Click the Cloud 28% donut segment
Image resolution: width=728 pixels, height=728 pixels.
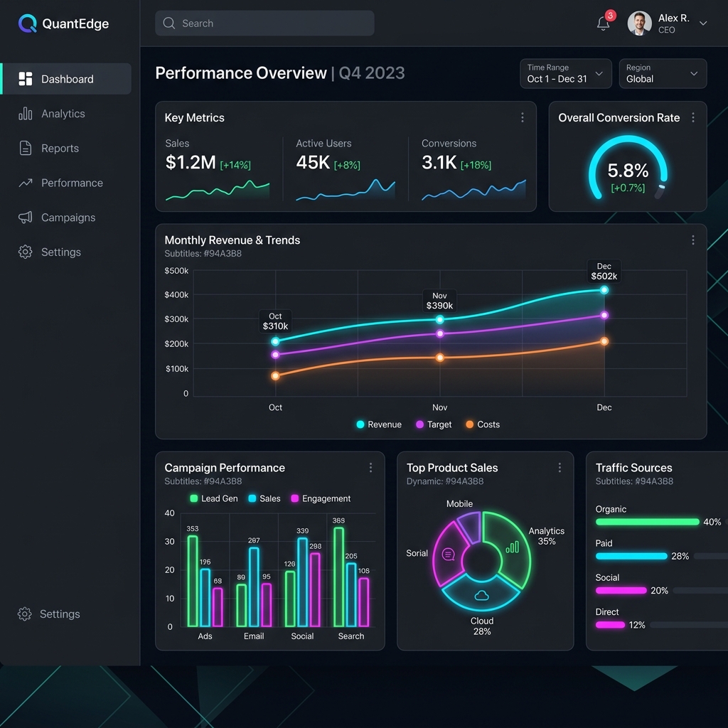[481, 593]
